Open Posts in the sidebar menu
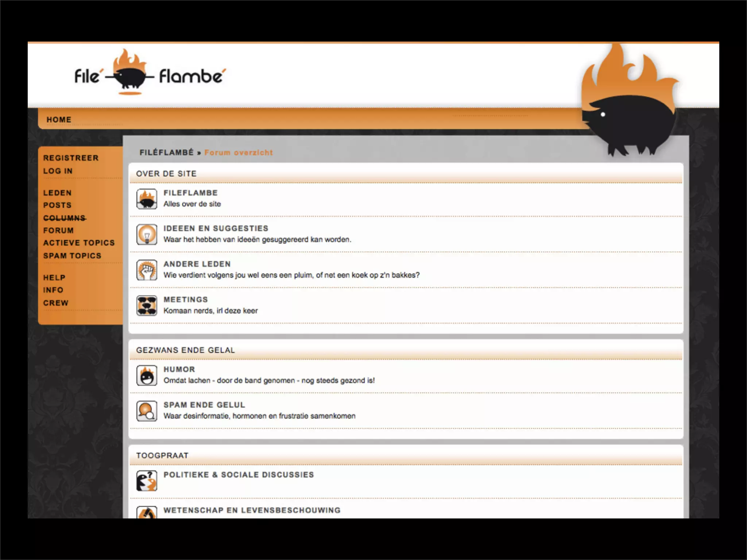Viewport: 747px width, 560px height. tap(57, 205)
